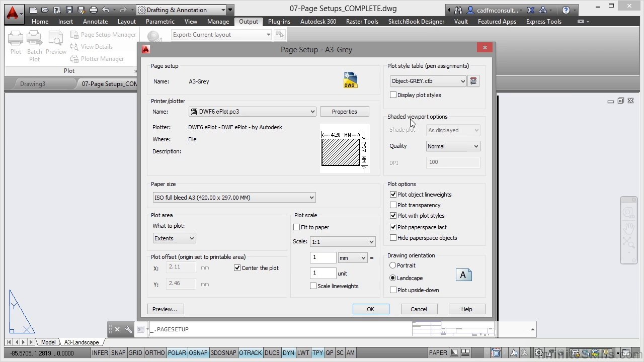Switch to the Home ribbon tab
This screenshot has height=362, width=644.
coord(40,22)
